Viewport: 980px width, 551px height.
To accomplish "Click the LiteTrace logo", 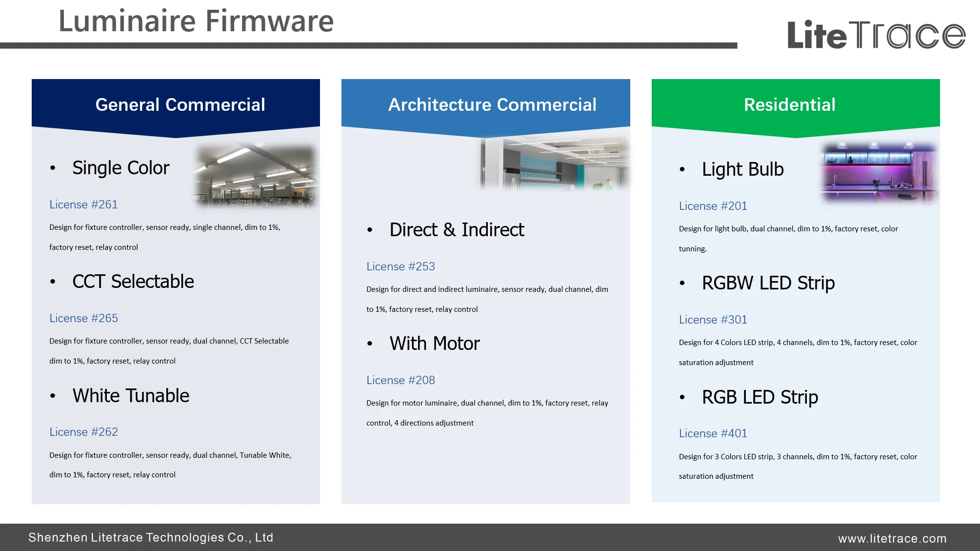I will [x=876, y=34].
